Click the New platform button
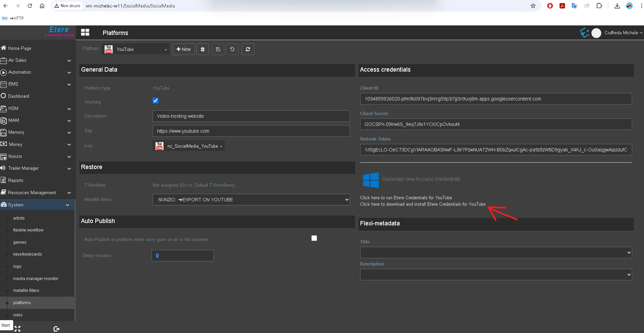 [183, 49]
